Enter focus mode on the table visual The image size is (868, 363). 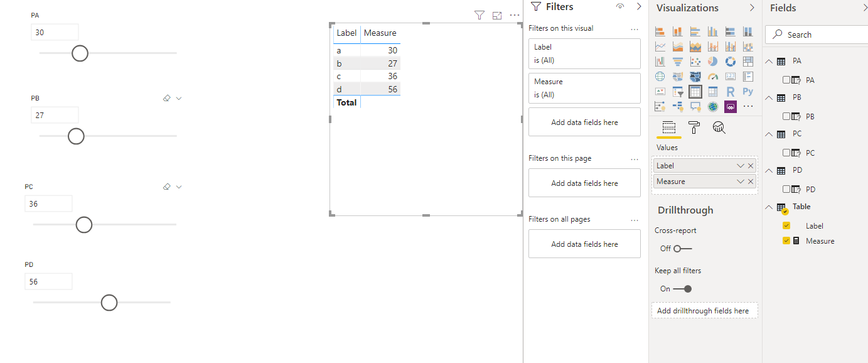click(x=497, y=15)
